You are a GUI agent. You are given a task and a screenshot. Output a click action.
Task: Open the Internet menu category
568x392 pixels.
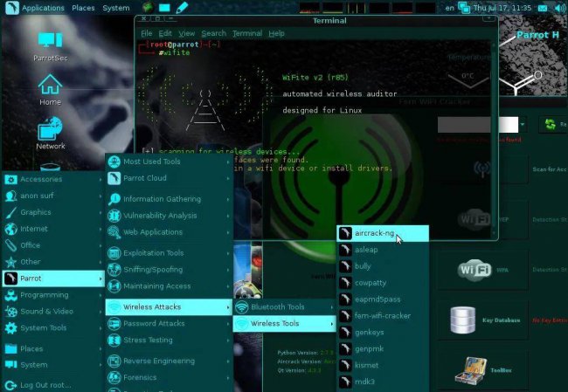coord(53,229)
